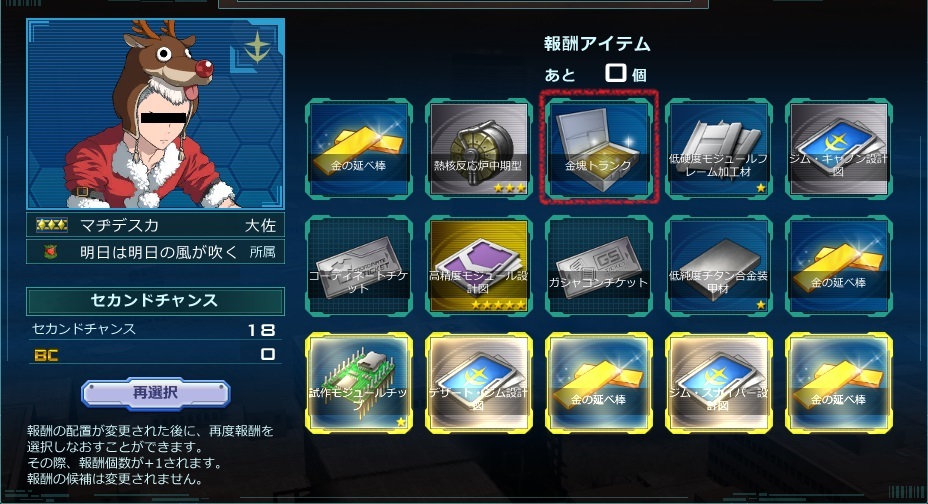928x504 pixels.
Task: Select the マヂデスカ player name row
Action: pos(156,225)
